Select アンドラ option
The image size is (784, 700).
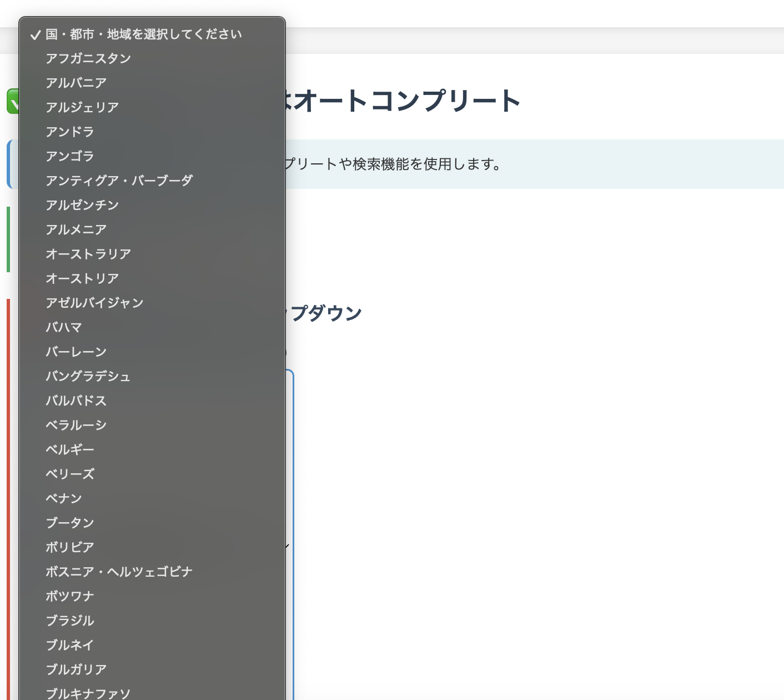pyautogui.click(x=152, y=132)
